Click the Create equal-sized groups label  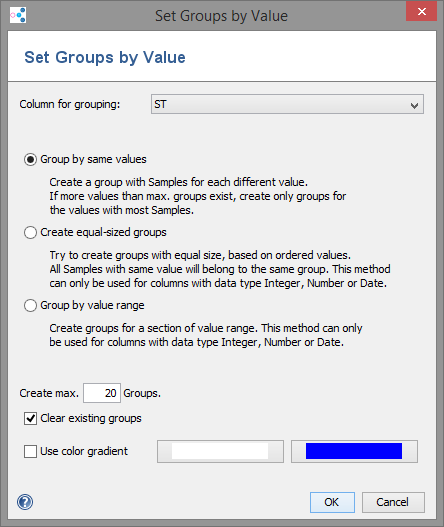tap(104, 232)
